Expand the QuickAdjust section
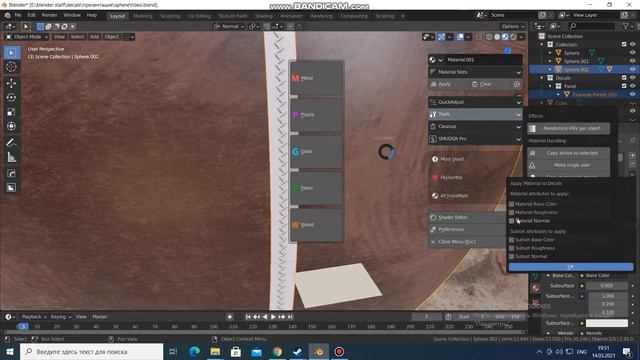The width and height of the screenshot is (640, 360). click(476, 102)
